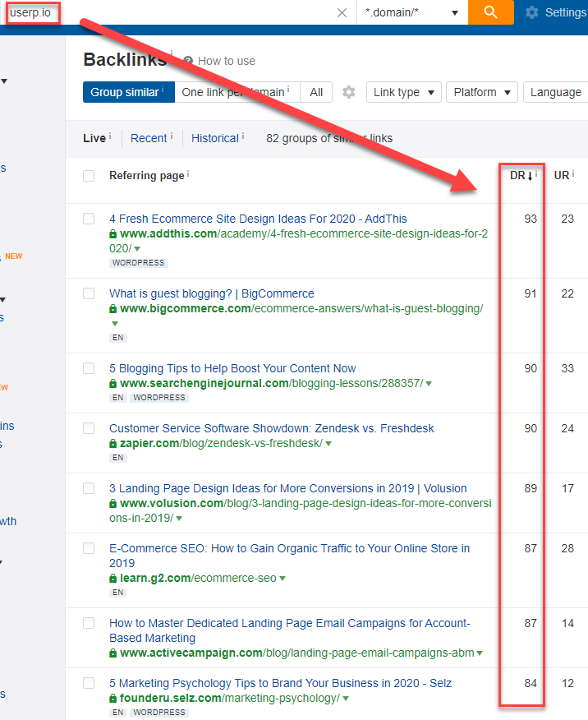Open 5 Blogging Tips to Help Boost link

tap(232, 369)
